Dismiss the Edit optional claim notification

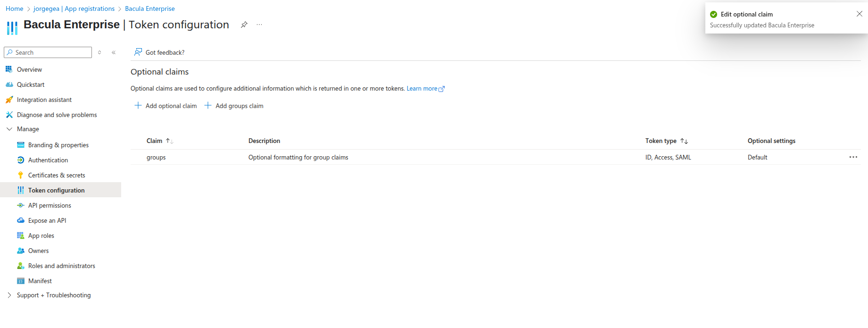tap(859, 14)
